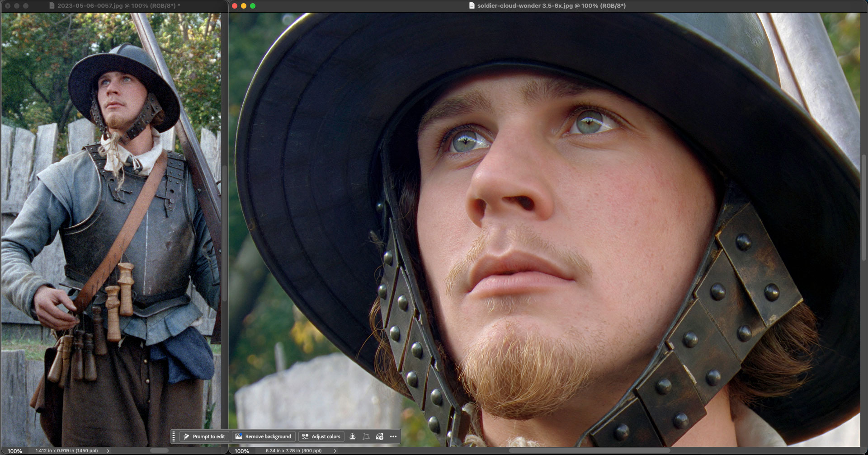Click the picture icon in Remove background
The width and height of the screenshot is (868, 455).
[239, 436]
